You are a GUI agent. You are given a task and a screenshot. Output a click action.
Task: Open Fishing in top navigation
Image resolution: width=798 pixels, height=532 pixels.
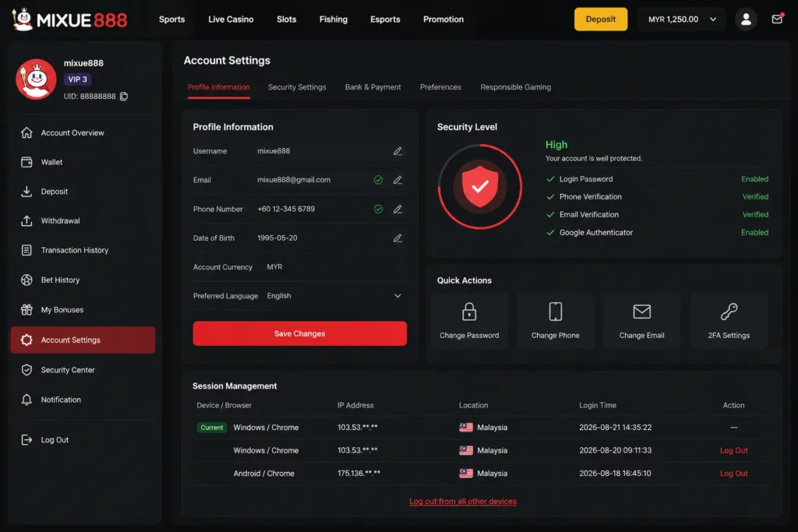click(334, 19)
